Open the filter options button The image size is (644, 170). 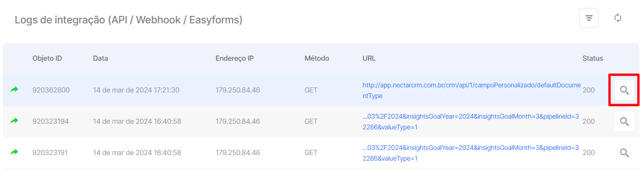pyautogui.click(x=589, y=18)
